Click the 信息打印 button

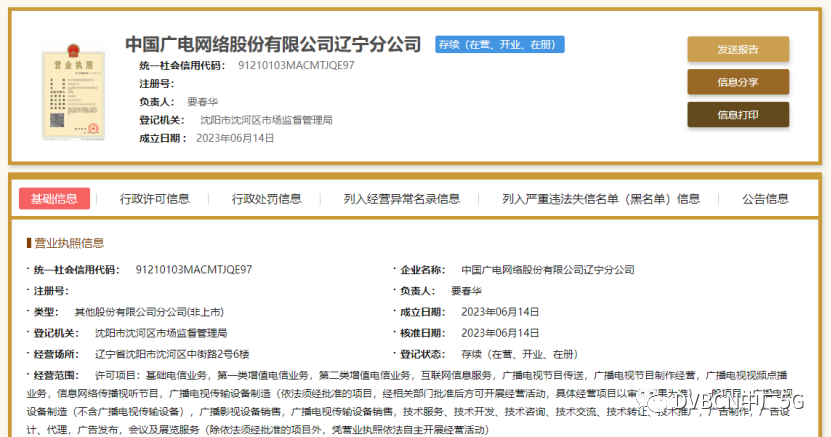click(x=738, y=115)
